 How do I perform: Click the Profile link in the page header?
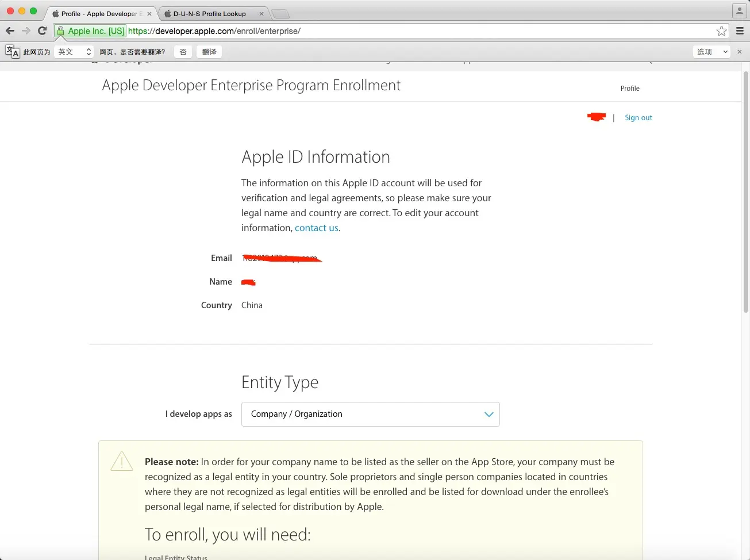point(630,89)
